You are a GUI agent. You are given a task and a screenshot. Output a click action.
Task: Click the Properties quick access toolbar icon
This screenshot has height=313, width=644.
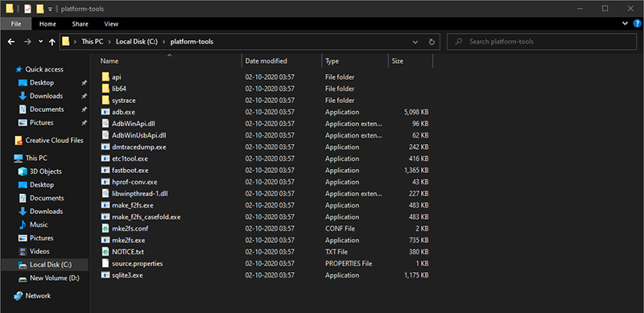click(x=27, y=9)
